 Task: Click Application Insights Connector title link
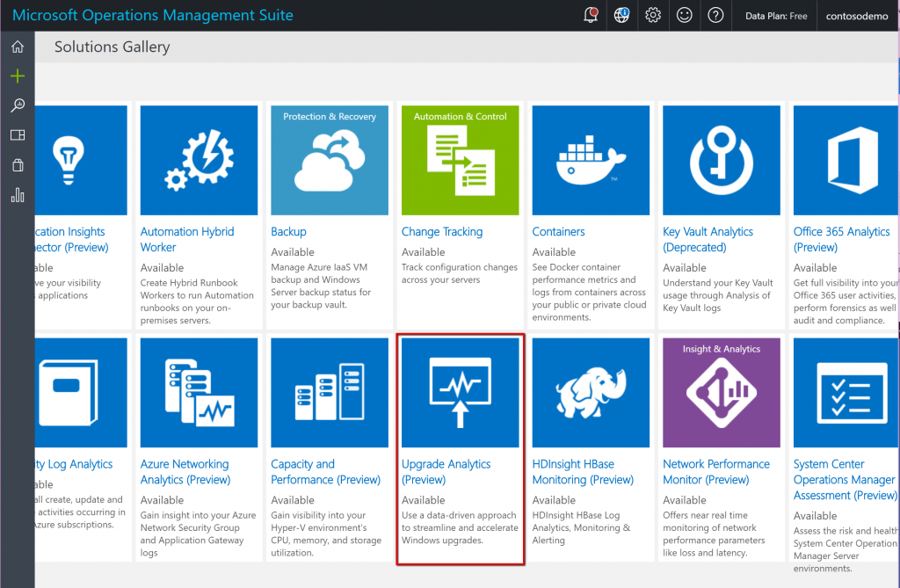pos(72,239)
